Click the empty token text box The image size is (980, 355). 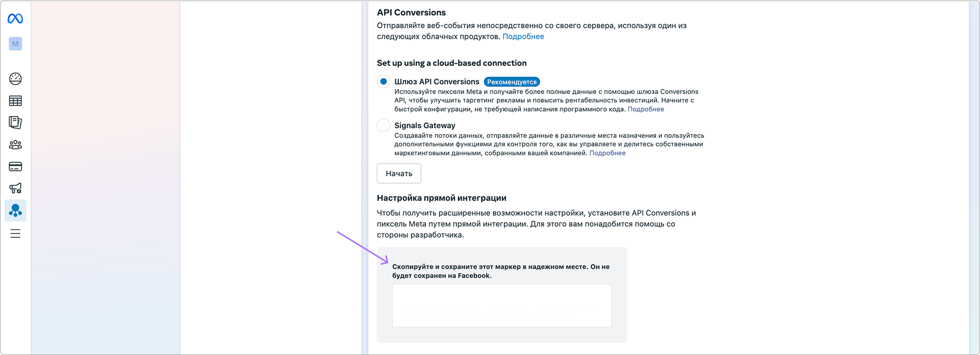click(x=502, y=306)
